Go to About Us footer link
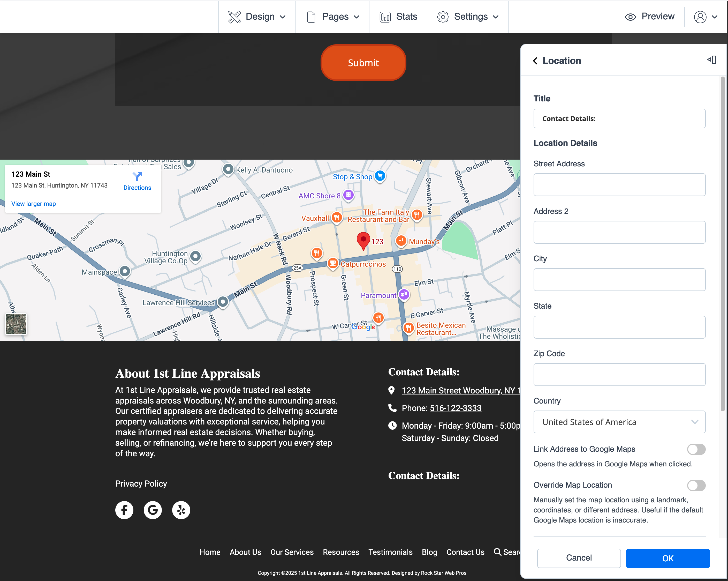 [245, 552]
